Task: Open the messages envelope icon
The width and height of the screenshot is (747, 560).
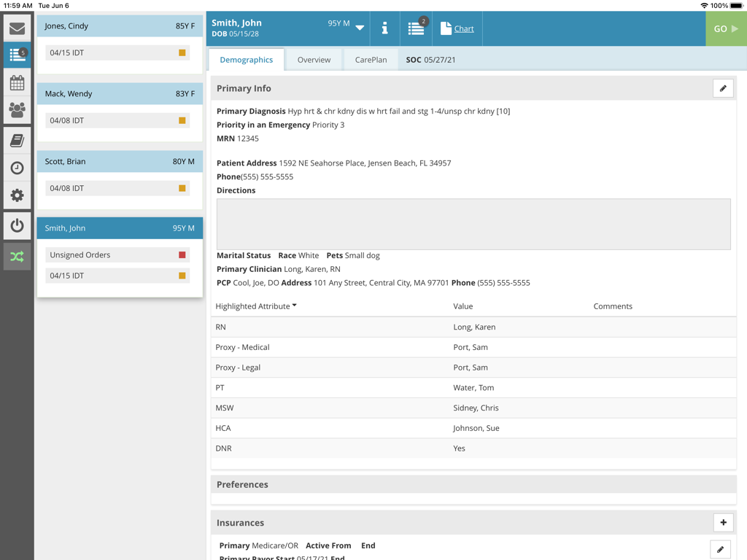Action: [17, 28]
